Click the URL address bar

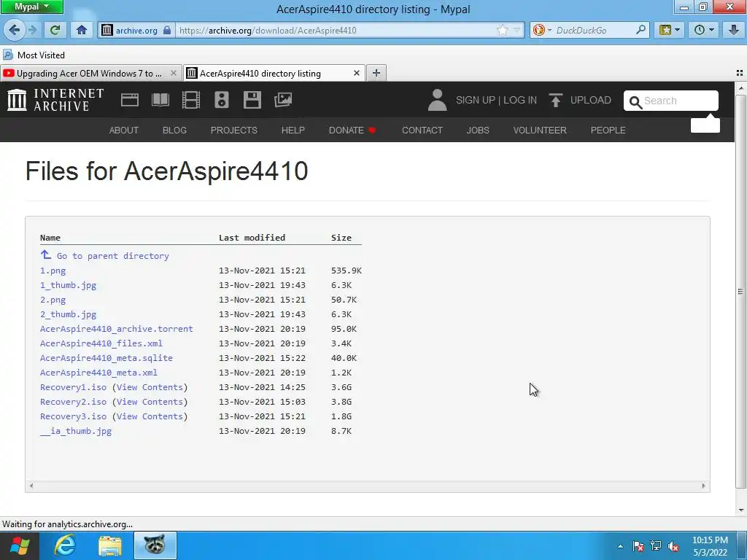click(x=336, y=30)
